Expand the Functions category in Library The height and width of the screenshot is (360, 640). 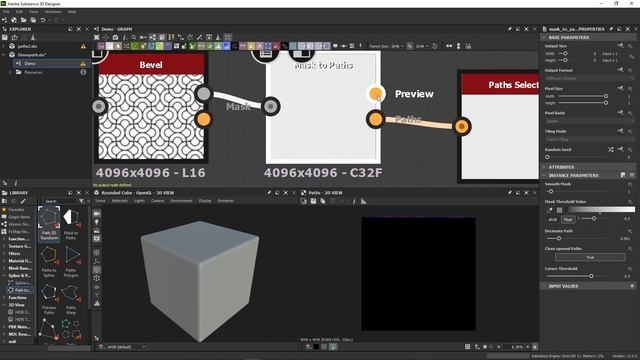tap(4, 298)
